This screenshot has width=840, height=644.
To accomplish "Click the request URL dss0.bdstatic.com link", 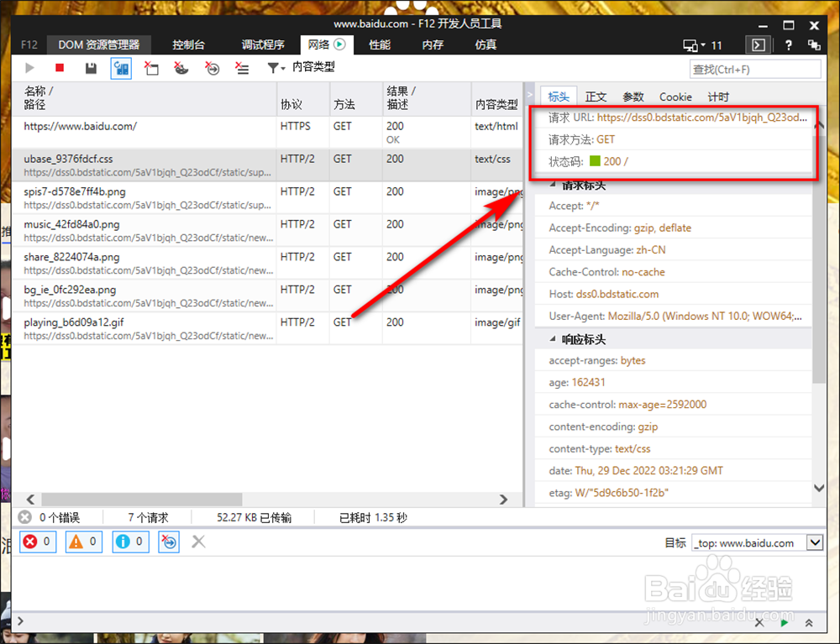I will coord(701,118).
